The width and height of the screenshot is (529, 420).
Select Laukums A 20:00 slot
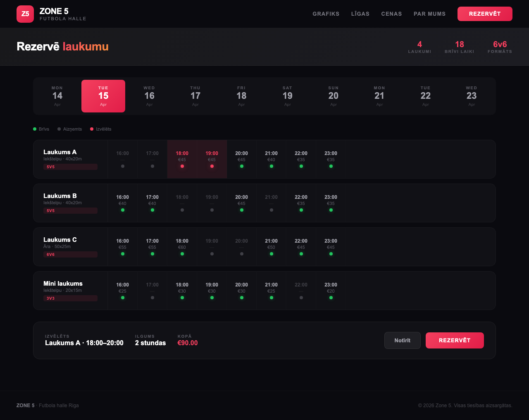(242, 159)
